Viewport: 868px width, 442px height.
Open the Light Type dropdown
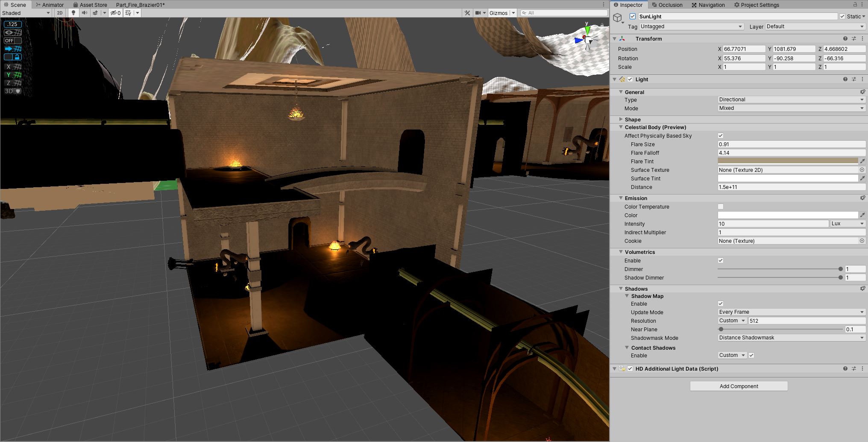coord(791,100)
